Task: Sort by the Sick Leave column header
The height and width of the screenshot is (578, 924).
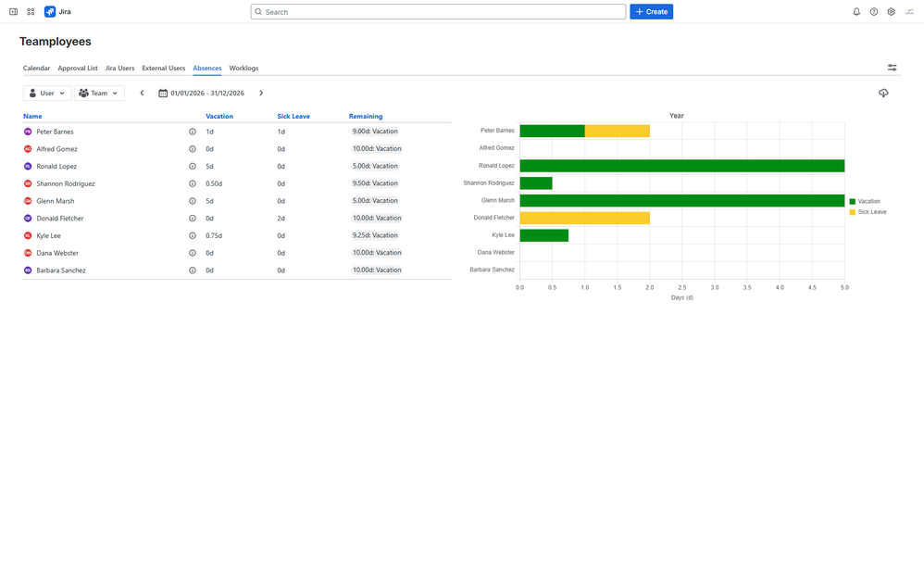Action: point(293,116)
